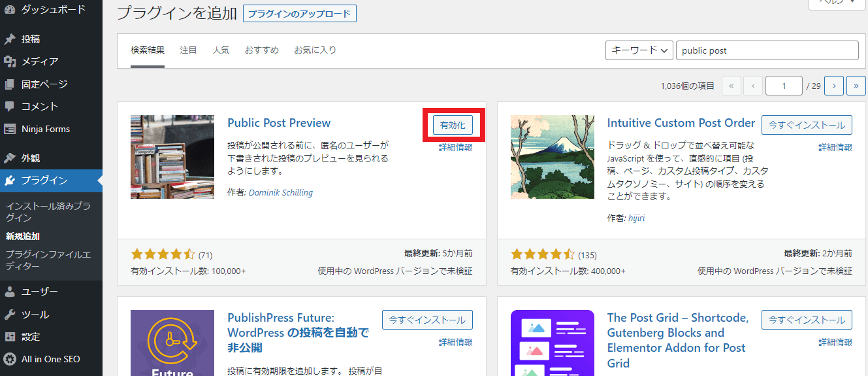Open the Dashboard menu icon
This screenshot has width=868, height=376.
pos(10,10)
